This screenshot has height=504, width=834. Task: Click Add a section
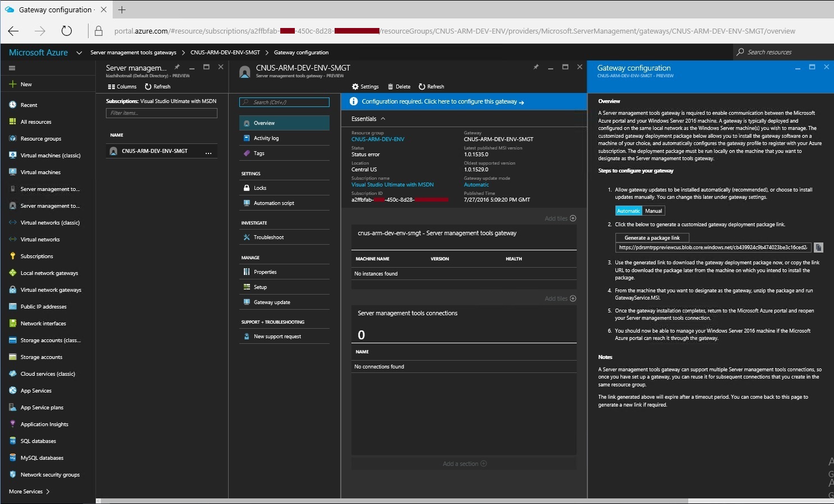464,464
